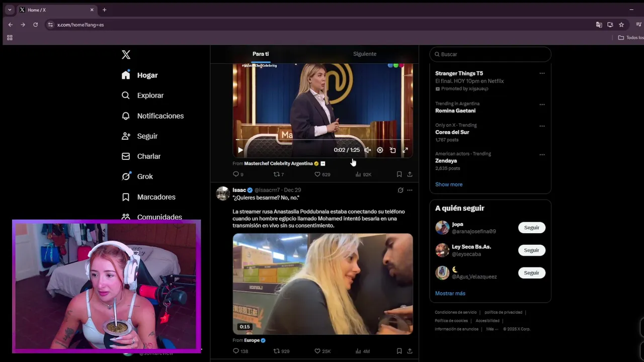Go back in browser history

tap(10, 25)
